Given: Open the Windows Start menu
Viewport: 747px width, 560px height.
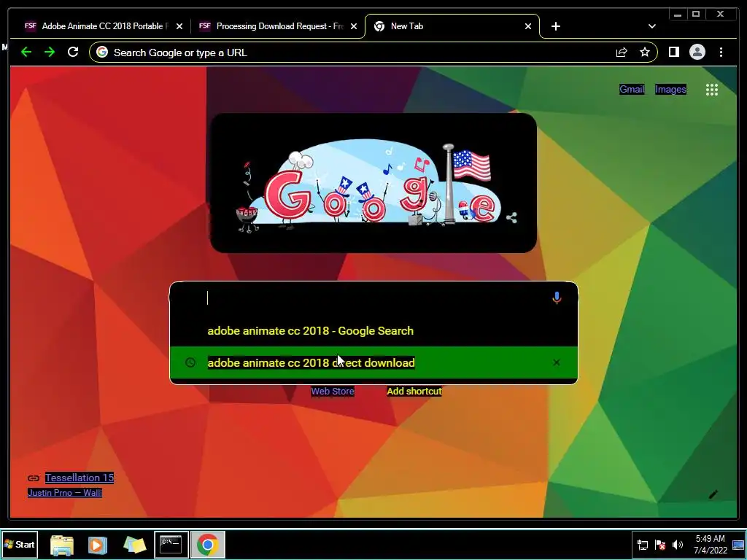Looking at the screenshot, I should pos(20,544).
